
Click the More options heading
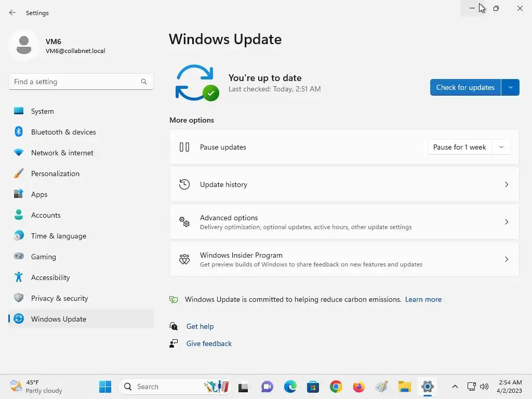pyautogui.click(x=191, y=120)
